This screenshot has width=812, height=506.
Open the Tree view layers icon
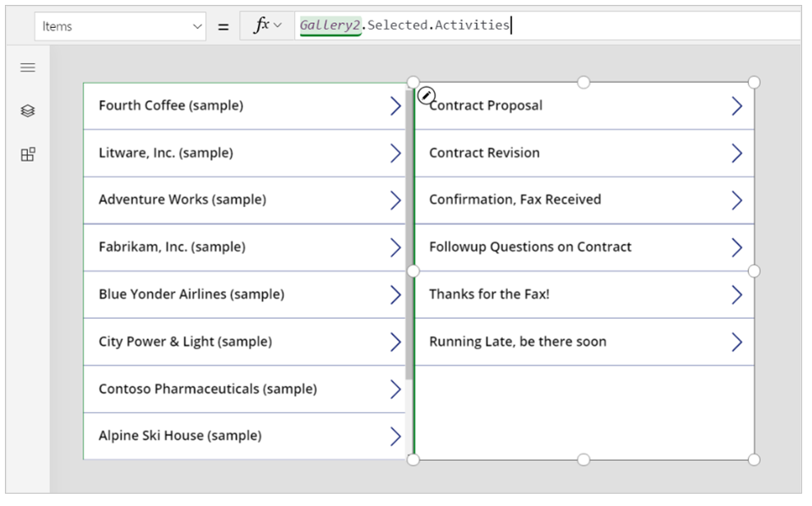point(28,111)
